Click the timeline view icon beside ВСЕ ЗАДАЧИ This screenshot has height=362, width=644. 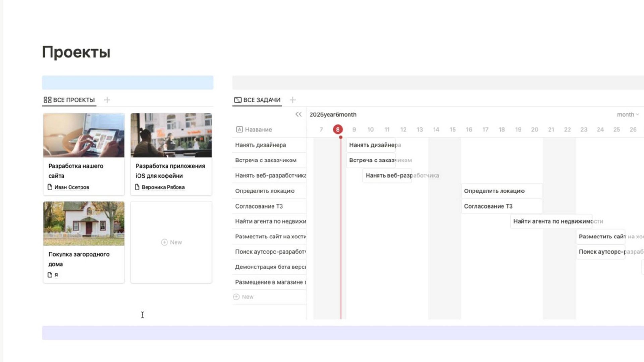click(238, 100)
